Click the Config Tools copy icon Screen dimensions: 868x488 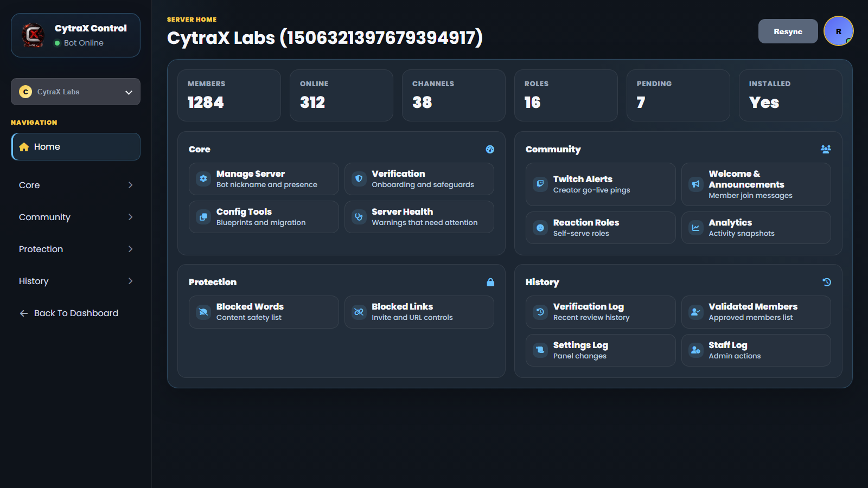[x=203, y=217]
